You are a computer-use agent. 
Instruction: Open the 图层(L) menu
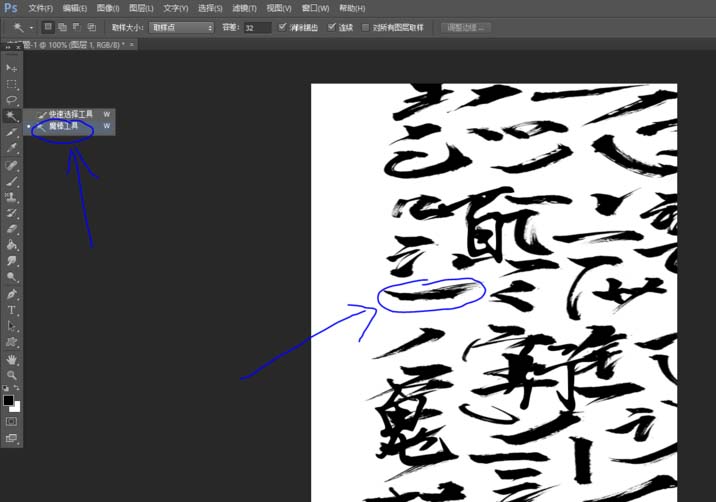coord(141,8)
